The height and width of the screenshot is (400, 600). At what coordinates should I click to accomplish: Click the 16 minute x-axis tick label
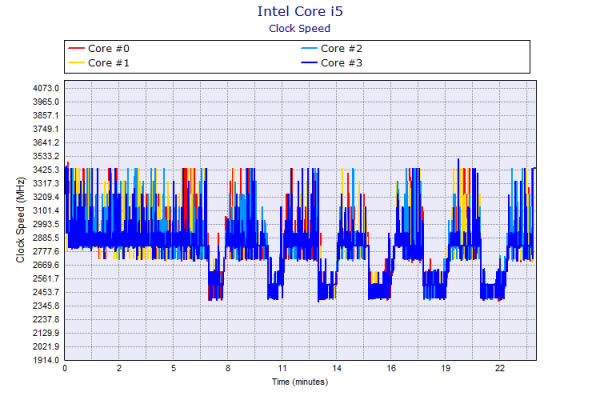[x=391, y=368]
